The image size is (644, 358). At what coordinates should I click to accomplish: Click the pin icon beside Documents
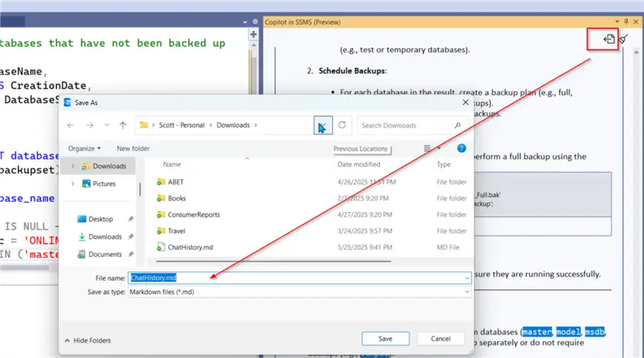tap(131, 254)
